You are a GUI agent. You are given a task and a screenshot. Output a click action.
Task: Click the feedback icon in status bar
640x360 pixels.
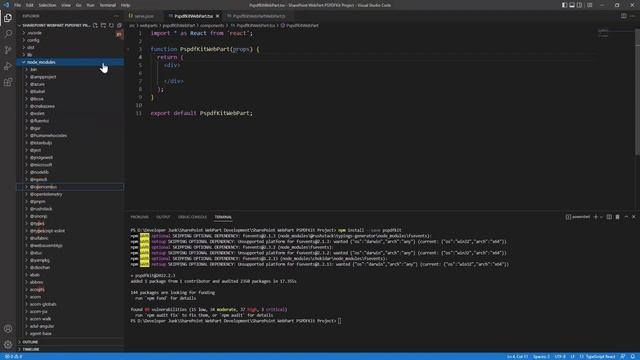click(623, 356)
